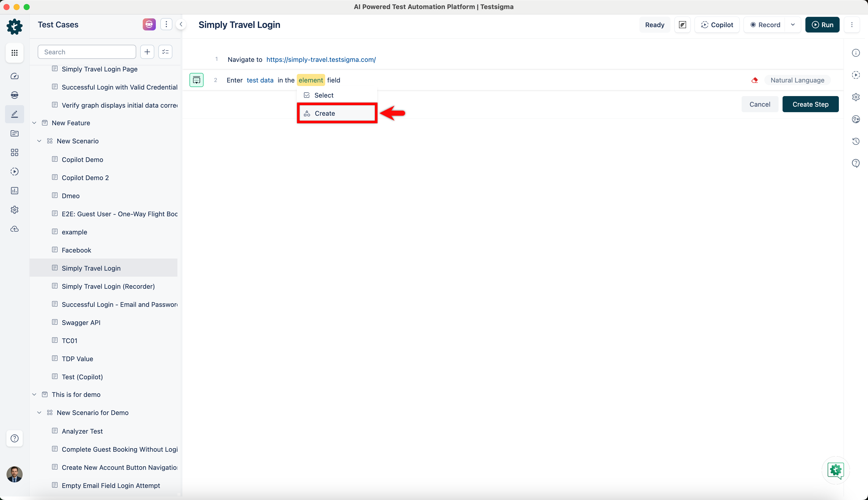Click the Search test cases field
The image size is (868, 500).
click(87, 52)
